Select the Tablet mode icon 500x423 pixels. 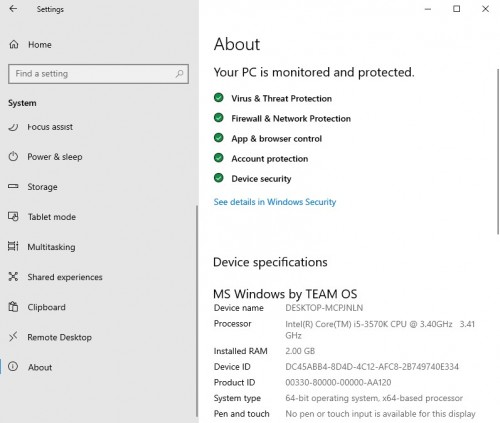[x=13, y=217]
